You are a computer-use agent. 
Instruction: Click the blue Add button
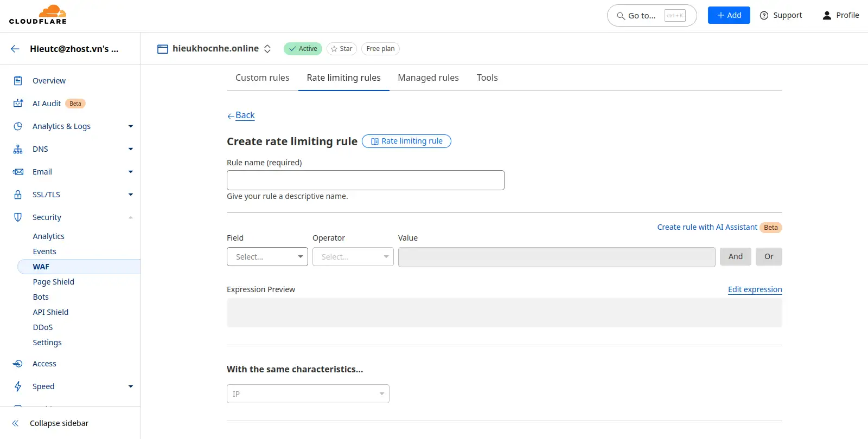coord(729,15)
